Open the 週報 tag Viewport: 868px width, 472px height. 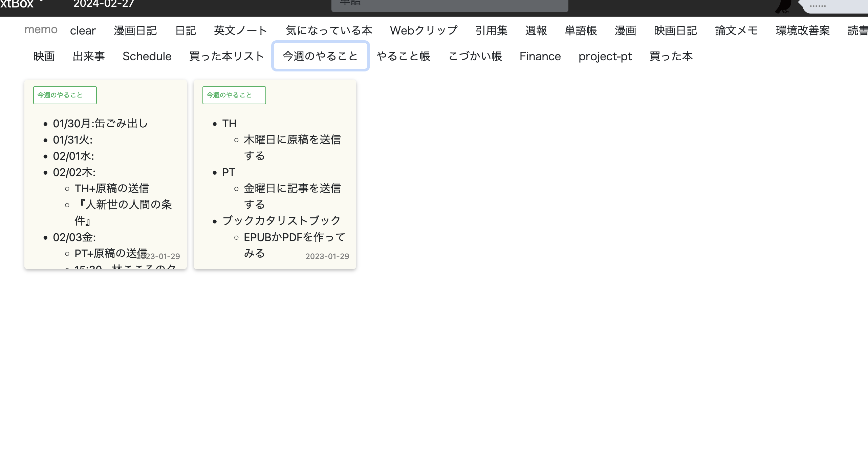536,30
